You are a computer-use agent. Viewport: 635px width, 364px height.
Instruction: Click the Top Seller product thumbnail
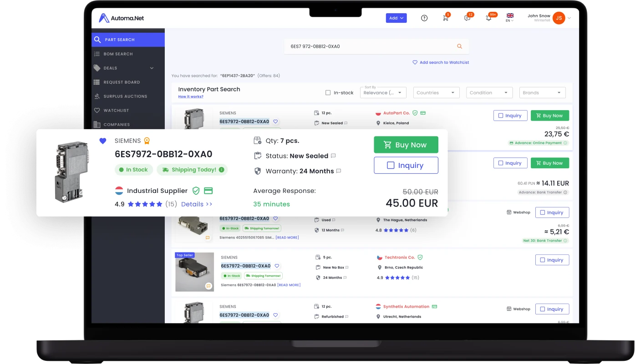click(x=195, y=272)
